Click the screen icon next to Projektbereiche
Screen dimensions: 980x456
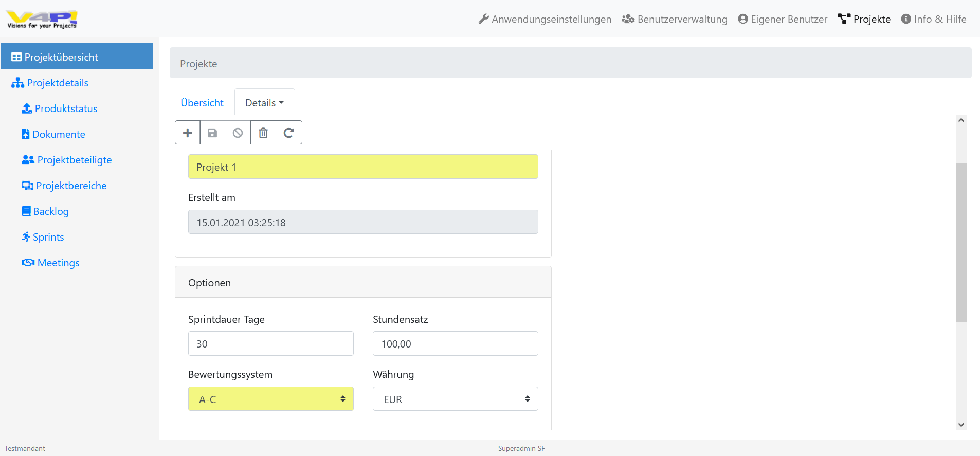27,186
